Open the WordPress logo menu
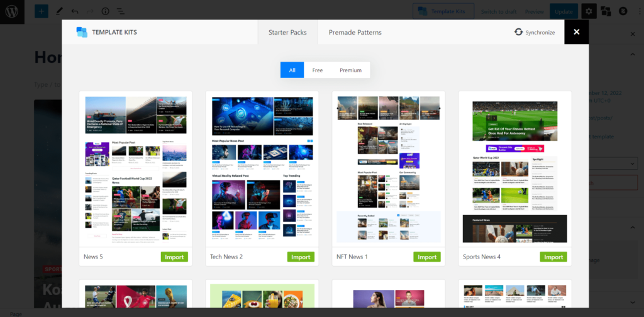Image resolution: width=644 pixels, height=317 pixels. click(12, 11)
